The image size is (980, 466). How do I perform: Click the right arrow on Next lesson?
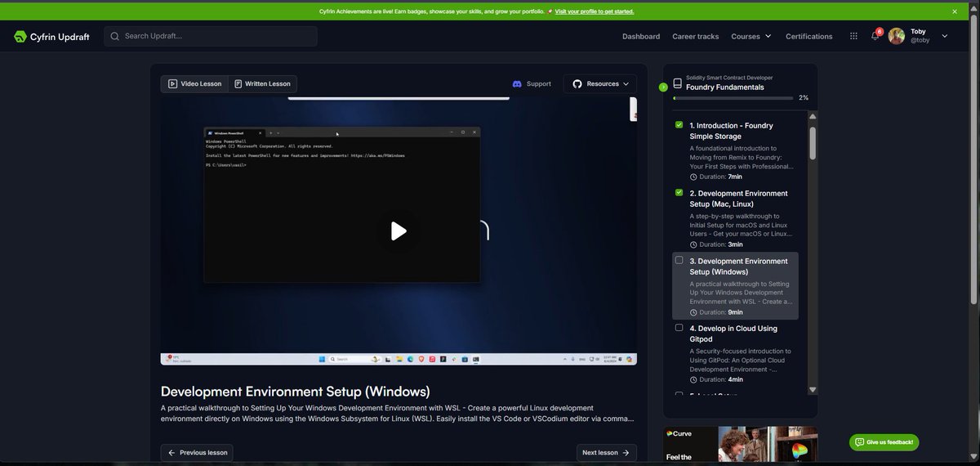click(626, 453)
